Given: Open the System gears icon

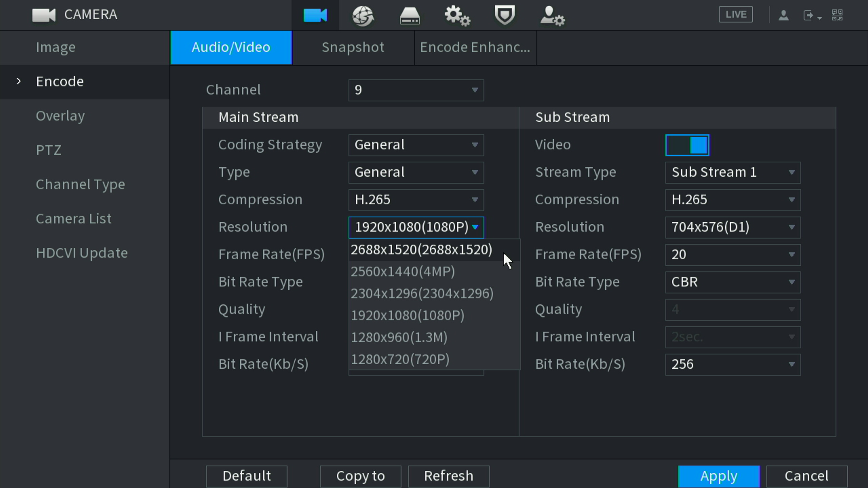Looking at the screenshot, I should [x=457, y=16].
